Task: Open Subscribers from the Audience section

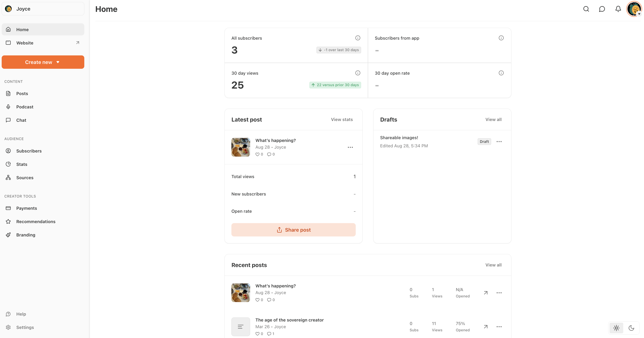Action: pos(29,151)
